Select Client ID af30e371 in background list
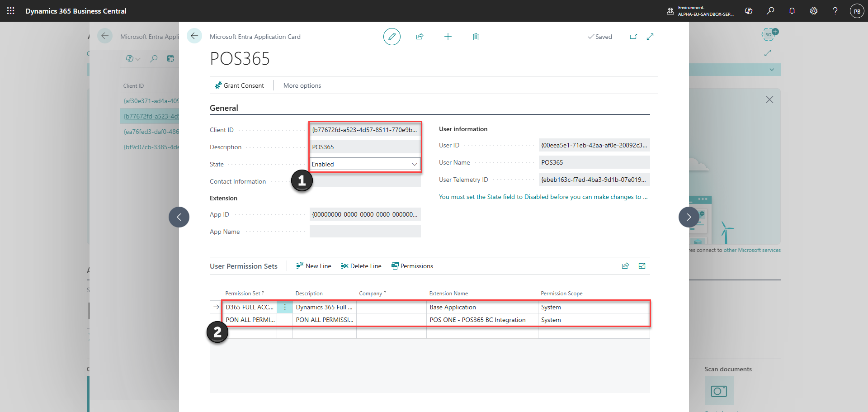868x412 pixels. point(151,101)
